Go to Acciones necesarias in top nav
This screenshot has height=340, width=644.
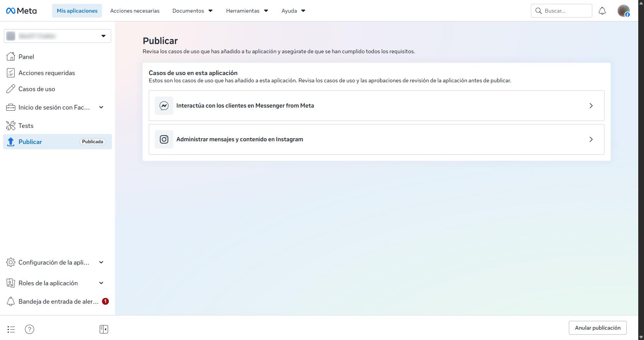click(x=135, y=11)
